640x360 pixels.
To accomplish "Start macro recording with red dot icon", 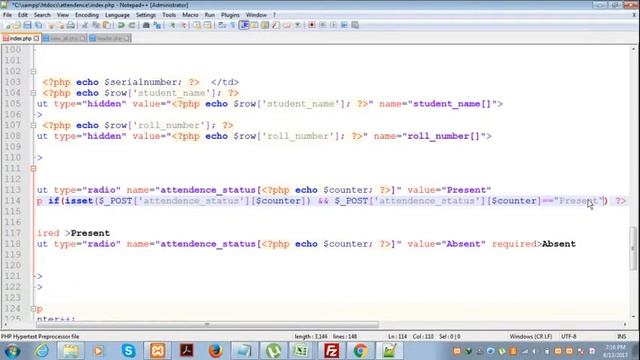I will pos(311,25).
